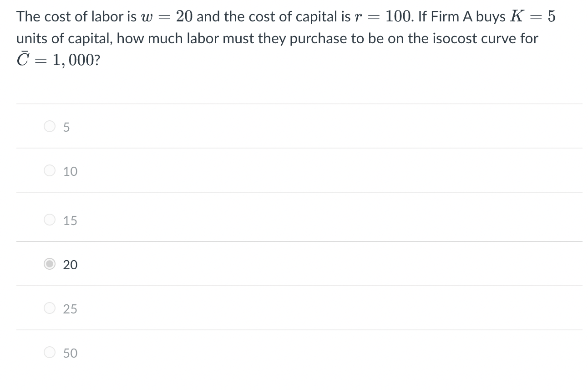Click the answer label reading 5
Screen dimensions: 588x390
point(66,127)
